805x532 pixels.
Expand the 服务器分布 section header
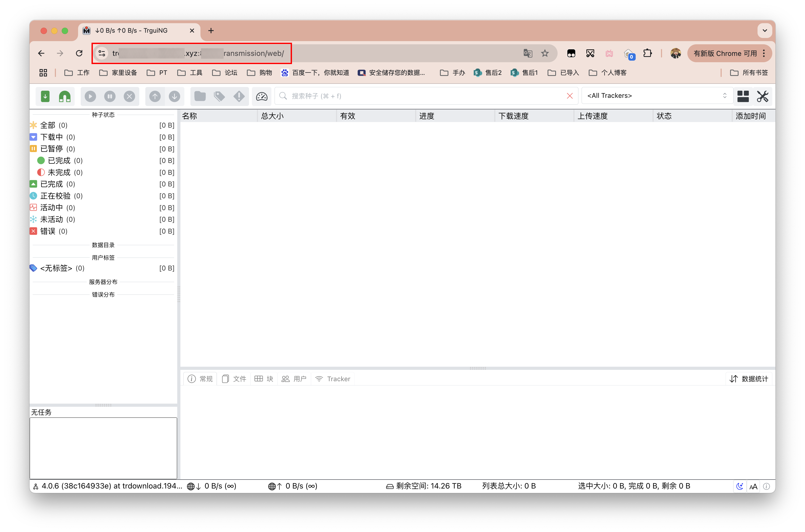pos(103,282)
